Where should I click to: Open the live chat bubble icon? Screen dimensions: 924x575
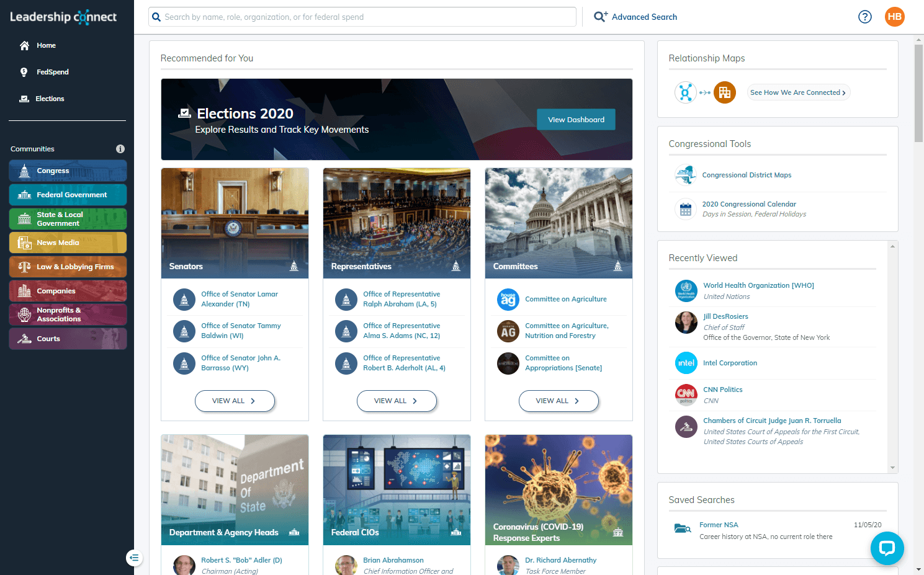(887, 548)
